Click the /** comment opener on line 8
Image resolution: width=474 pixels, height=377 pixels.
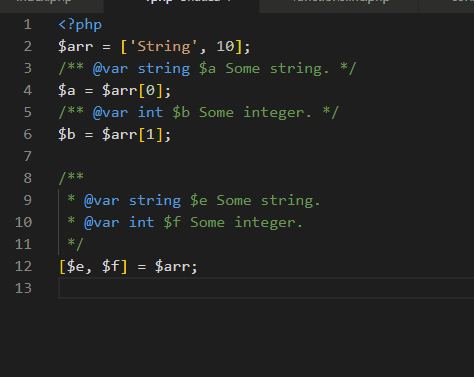click(x=71, y=178)
